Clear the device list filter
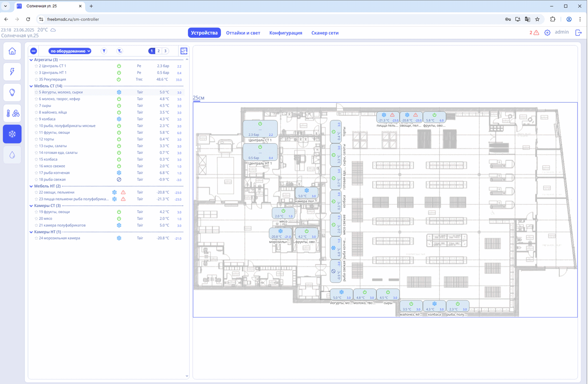Image resolution: width=588 pixels, height=384 pixels. coord(120,51)
